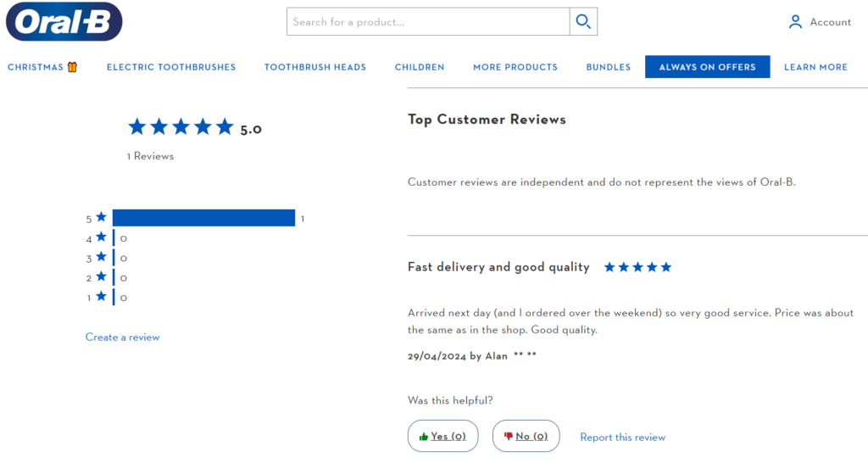Focus the Search for a product field
The image size is (868, 469).
[428, 21]
